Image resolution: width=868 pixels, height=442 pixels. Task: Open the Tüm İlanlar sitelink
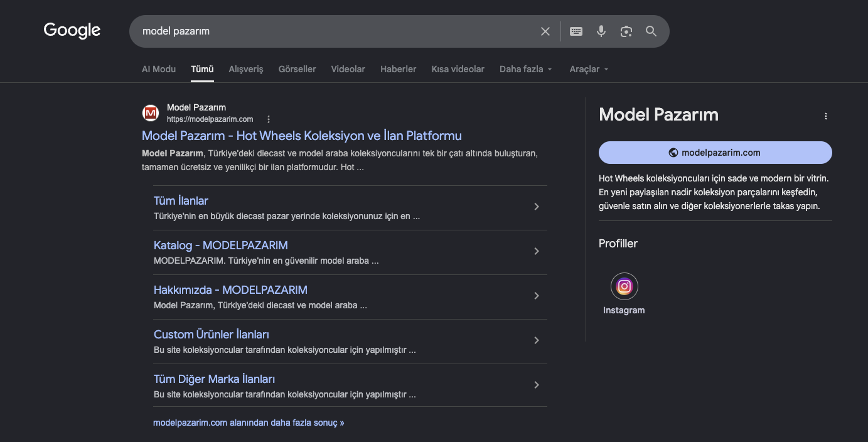[181, 201]
